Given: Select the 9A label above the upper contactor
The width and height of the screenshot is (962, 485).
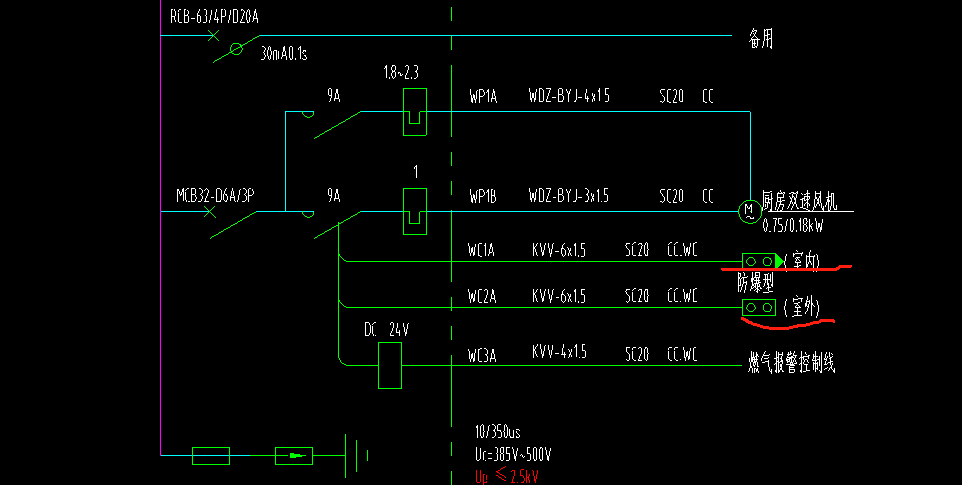Looking at the screenshot, I should (334, 96).
